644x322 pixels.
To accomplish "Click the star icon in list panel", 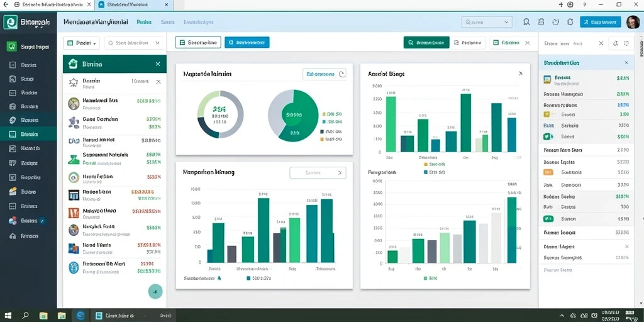I will [x=73, y=82].
